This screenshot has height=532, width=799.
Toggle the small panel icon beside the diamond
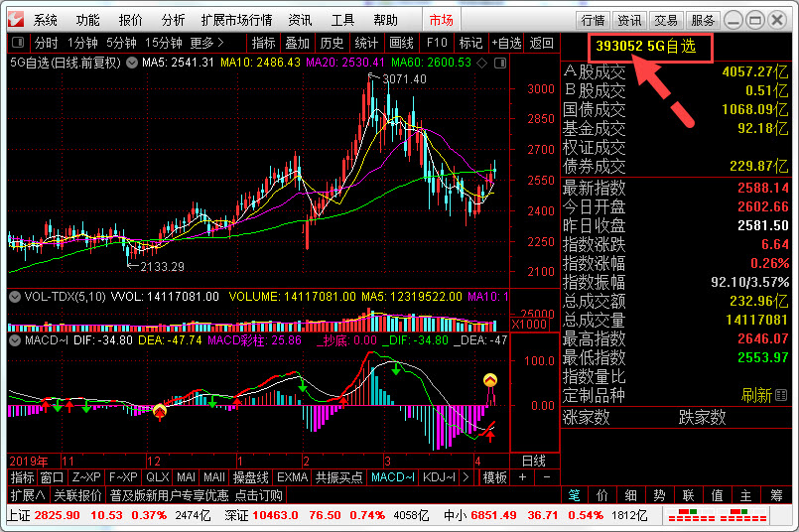pos(500,63)
